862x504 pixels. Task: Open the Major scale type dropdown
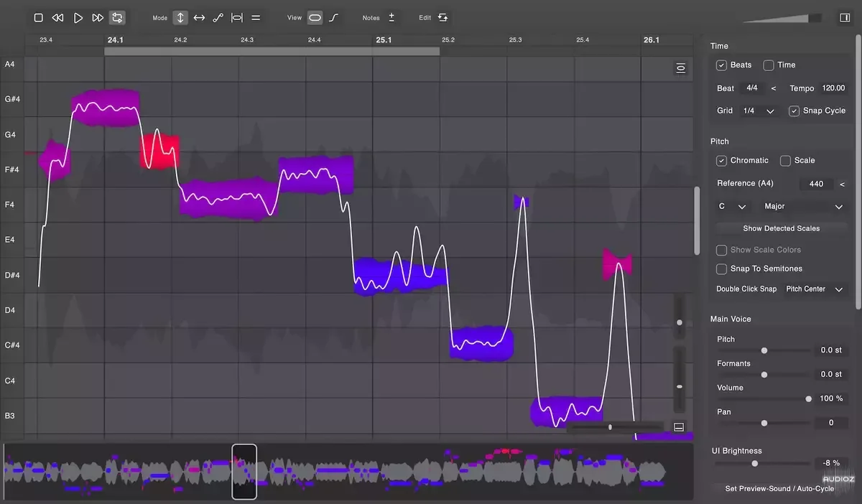coord(803,207)
